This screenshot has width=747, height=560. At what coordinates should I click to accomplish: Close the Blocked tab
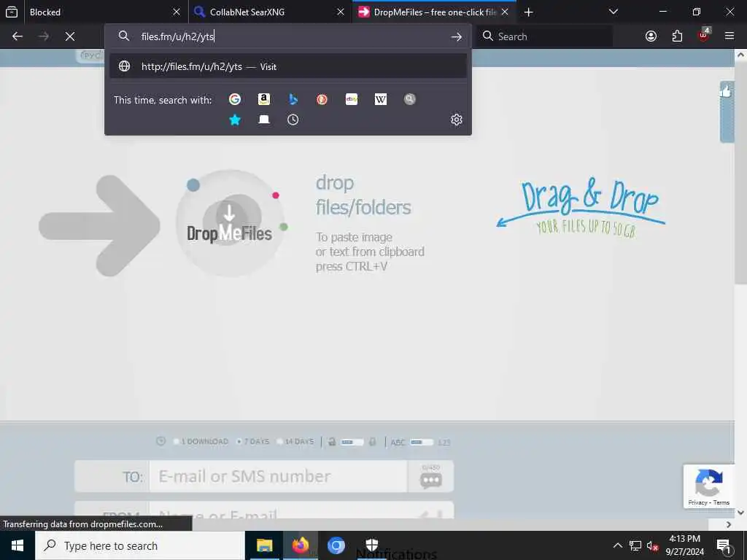point(177,12)
